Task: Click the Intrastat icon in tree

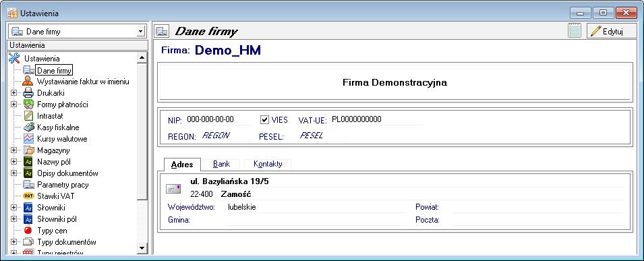Action: [x=28, y=116]
